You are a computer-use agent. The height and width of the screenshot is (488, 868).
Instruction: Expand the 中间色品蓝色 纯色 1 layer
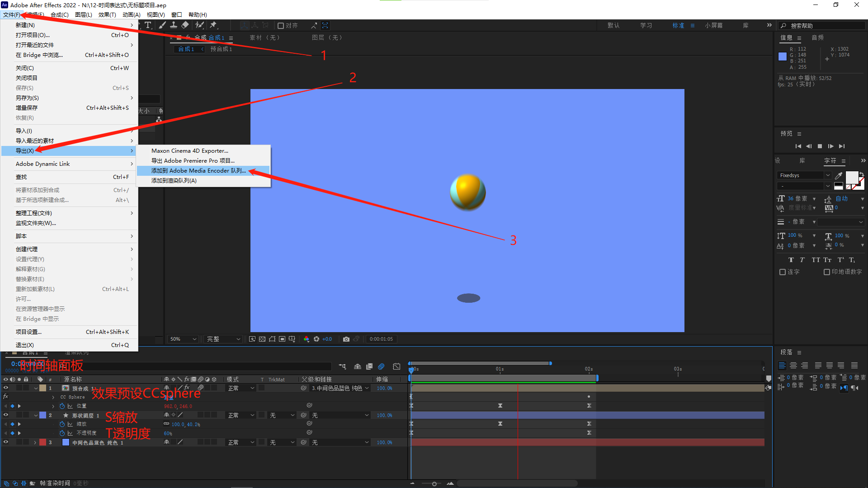coord(35,443)
